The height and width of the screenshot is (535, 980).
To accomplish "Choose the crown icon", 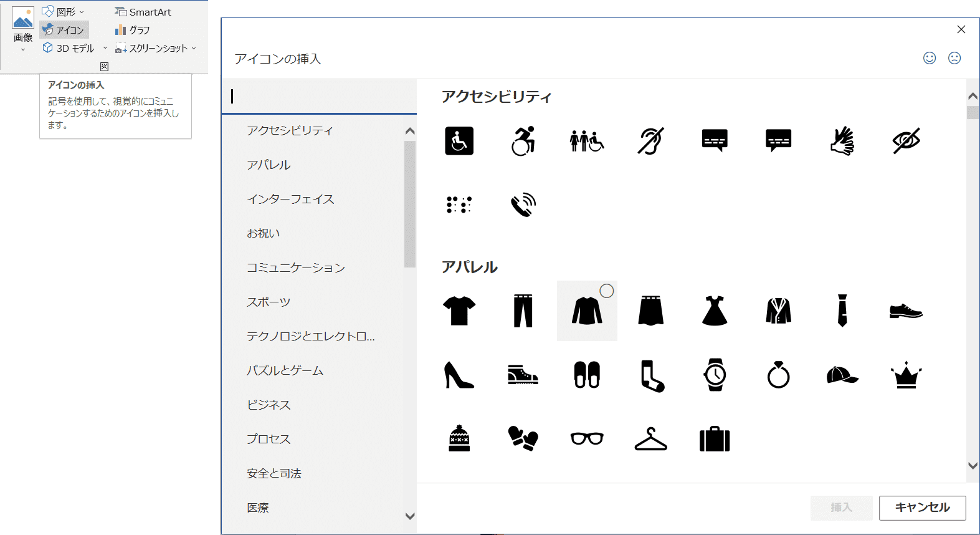I will pos(906,375).
